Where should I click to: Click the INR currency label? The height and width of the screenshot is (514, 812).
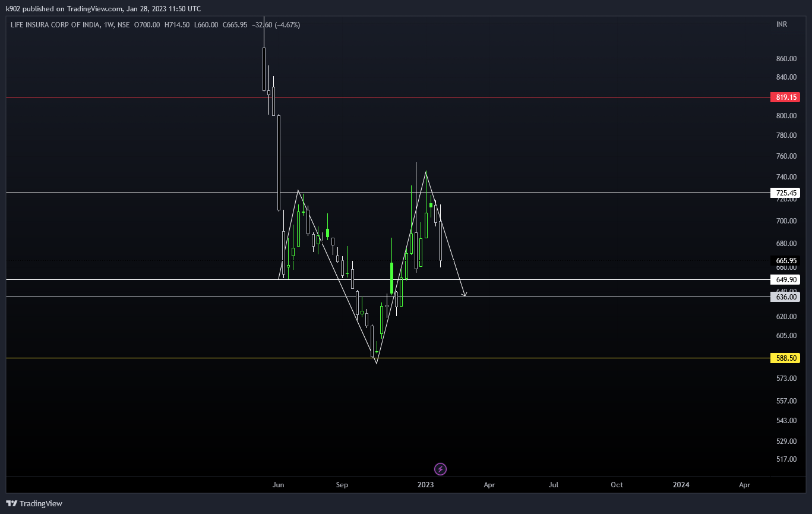782,24
